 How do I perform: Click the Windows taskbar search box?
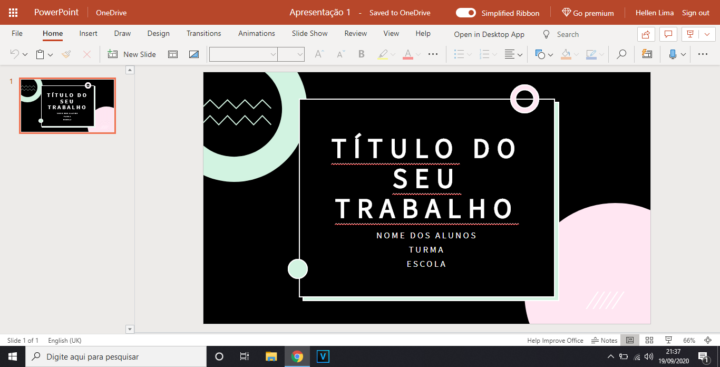(116, 356)
